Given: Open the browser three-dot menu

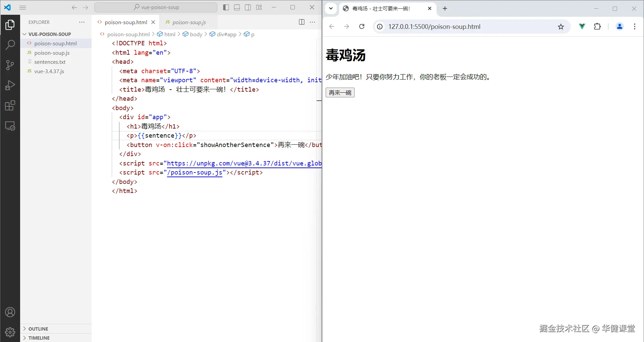Looking at the screenshot, I should tap(635, 27).
